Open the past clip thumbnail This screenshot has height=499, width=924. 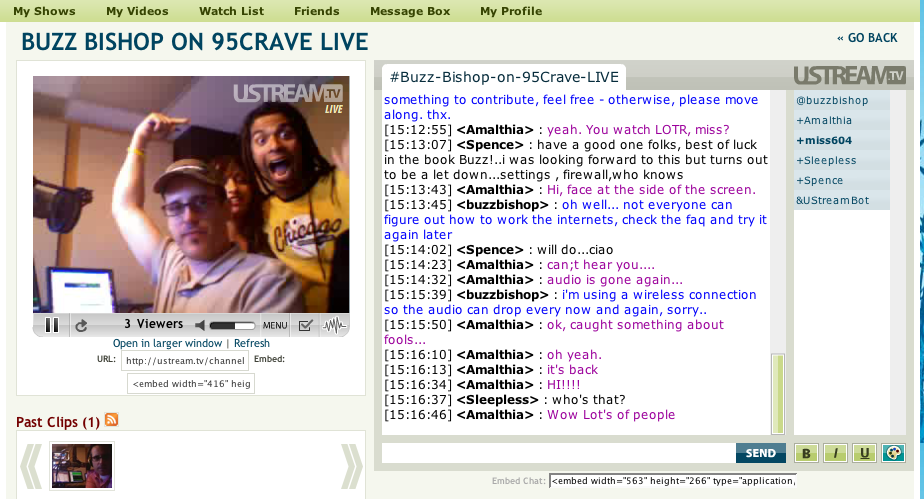pos(82,466)
